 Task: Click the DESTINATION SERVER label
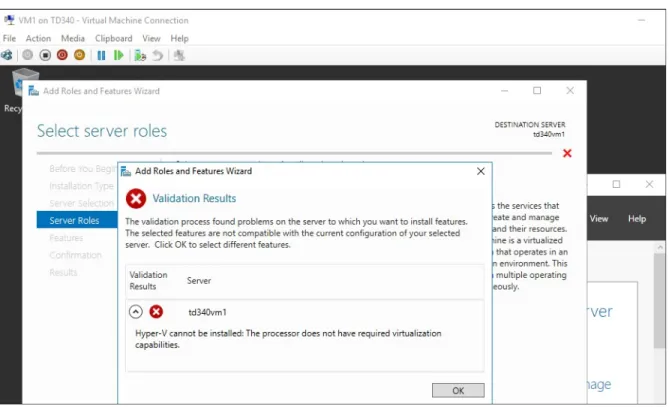click(x=530, y=125)
